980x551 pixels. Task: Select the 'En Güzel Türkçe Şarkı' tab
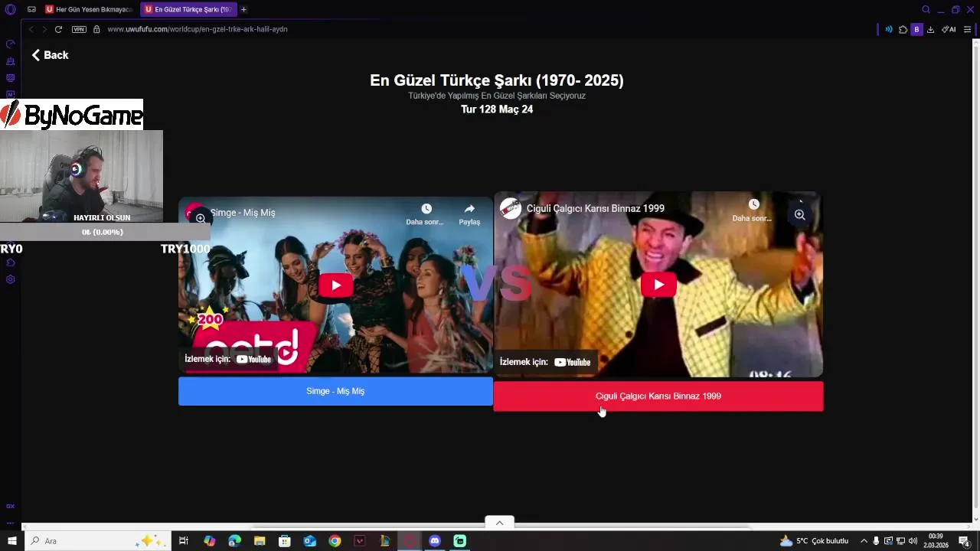tap(188, 9)
